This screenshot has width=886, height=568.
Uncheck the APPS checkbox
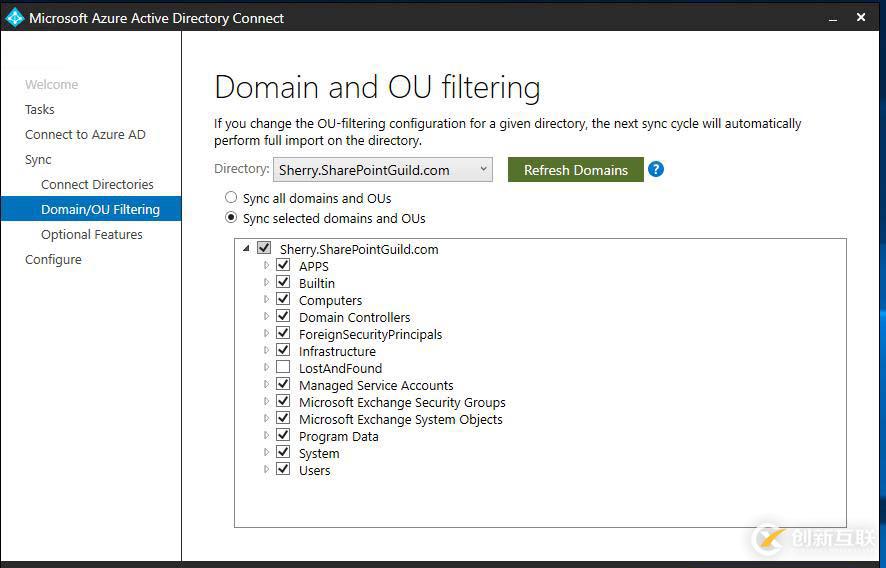(x=283, y=265)
